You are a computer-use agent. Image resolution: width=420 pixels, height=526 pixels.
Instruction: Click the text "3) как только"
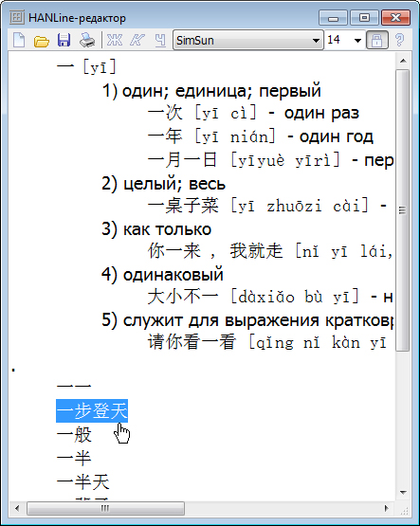click(x=156, y=229)
